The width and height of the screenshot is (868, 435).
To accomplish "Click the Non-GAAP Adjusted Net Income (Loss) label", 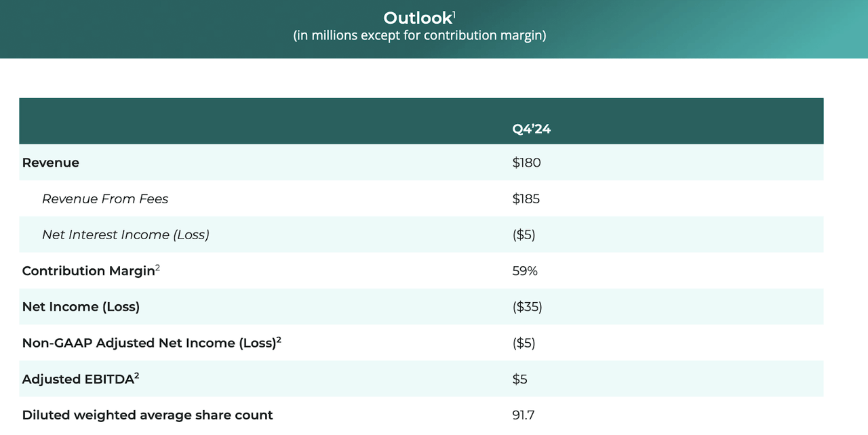I will (149, 343).
